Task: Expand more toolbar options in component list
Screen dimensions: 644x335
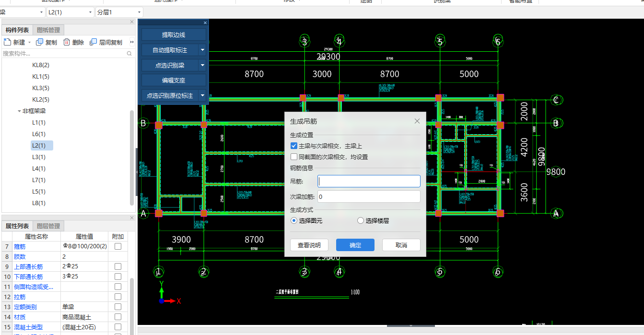Action: pyautogui.click(x=132, y=42)
